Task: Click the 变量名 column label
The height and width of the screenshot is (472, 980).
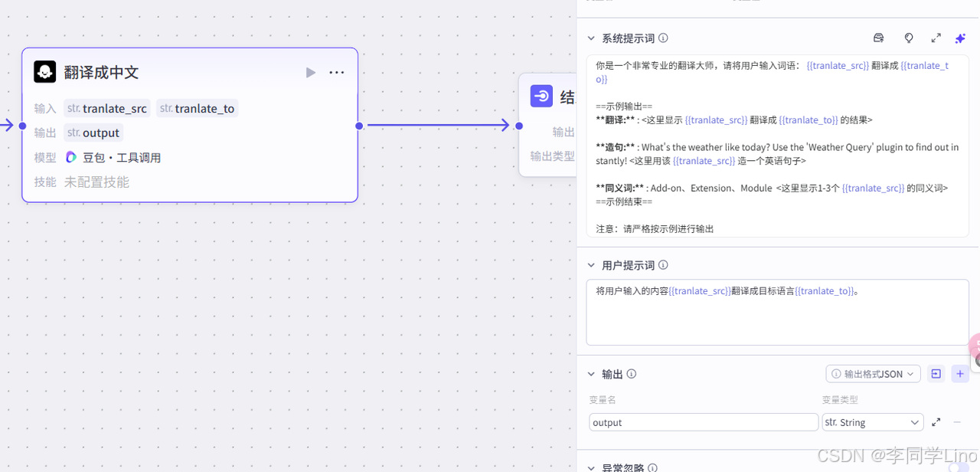Action: coord(603,400)
